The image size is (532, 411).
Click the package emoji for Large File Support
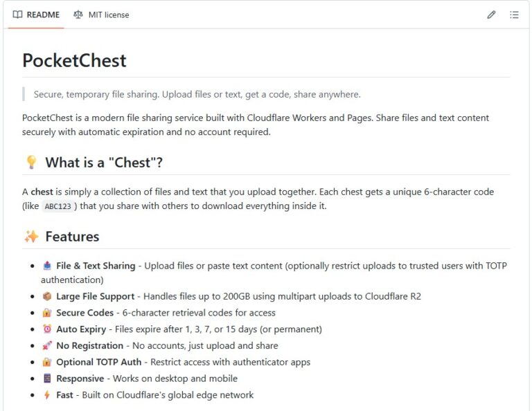(47, 296)
